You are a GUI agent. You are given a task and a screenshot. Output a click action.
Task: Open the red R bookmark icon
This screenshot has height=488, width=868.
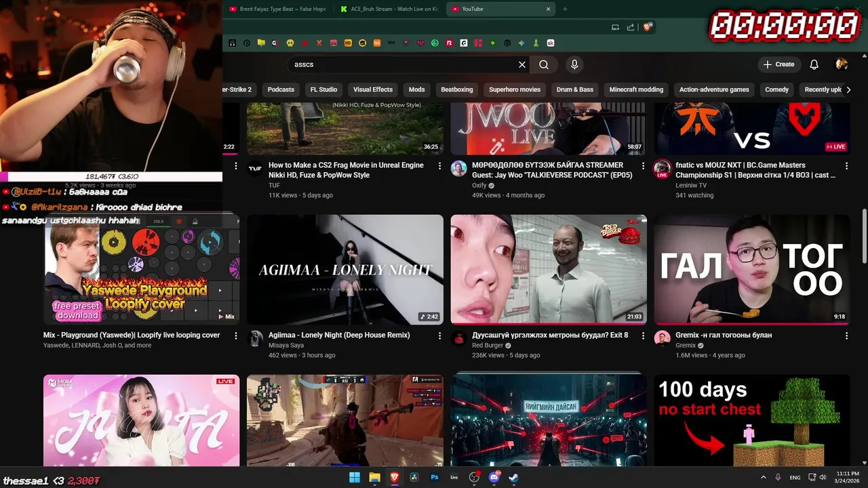point(449,43)
